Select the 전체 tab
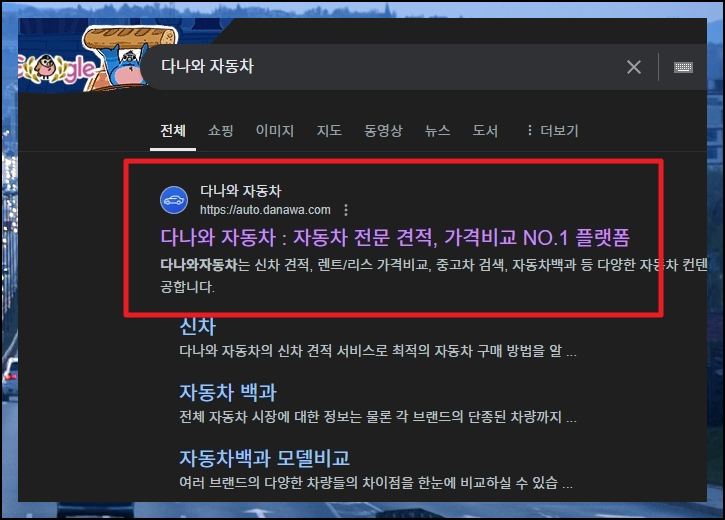Image resolution: width=725 pixels, height=520 pixels. (173, 131)
